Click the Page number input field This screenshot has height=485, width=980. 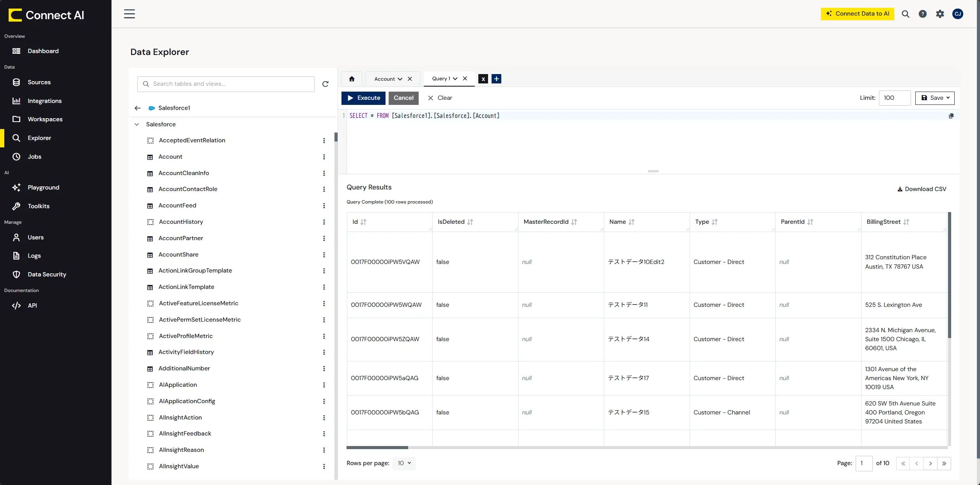coord(864,464)
